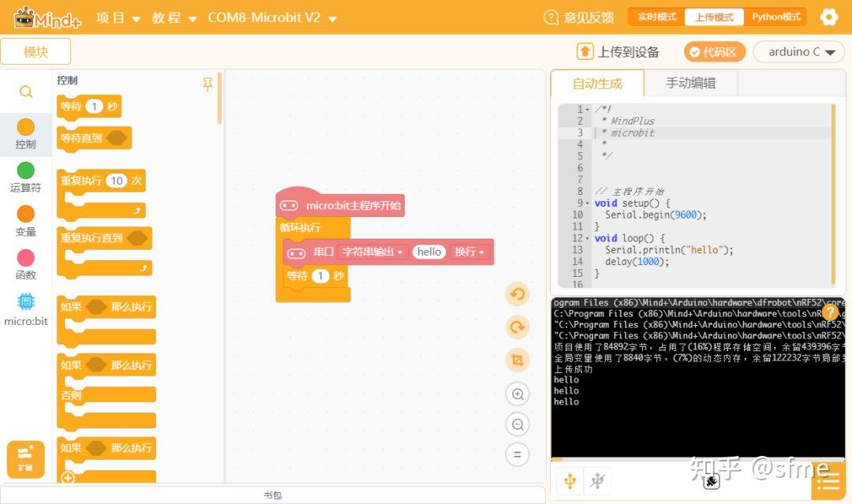Open the arduino C language dropdown

coord(798,51)
